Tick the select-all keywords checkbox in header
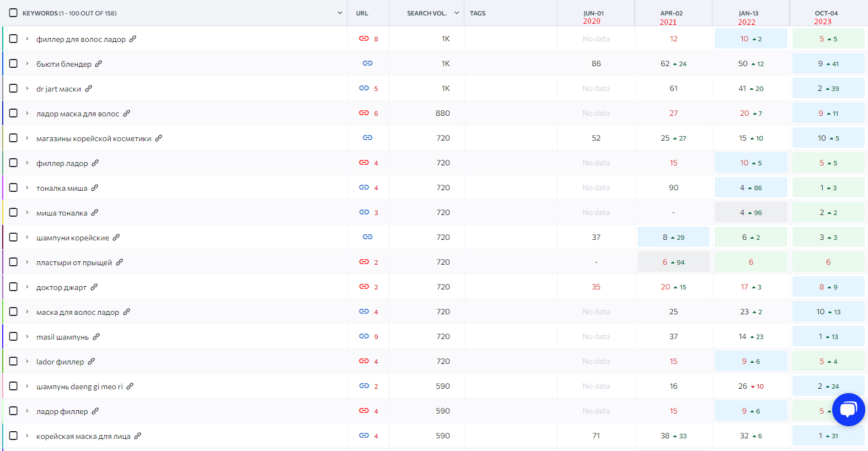The width and height of the screenshot is (868, 451). (x=13, y=13)
